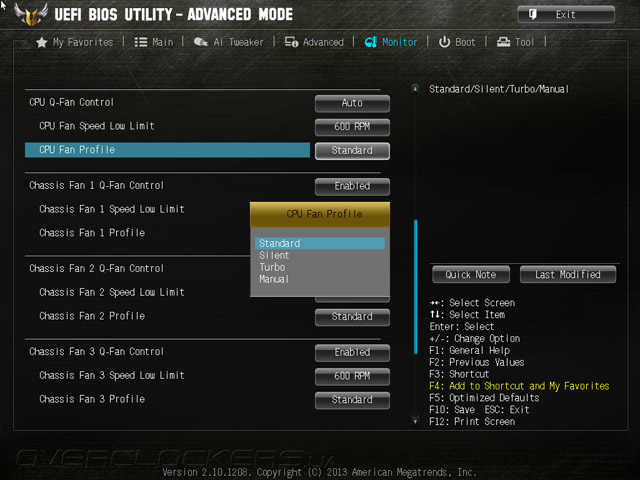
Task: Click the My Favorites star icon
Action: pos(42,42)
